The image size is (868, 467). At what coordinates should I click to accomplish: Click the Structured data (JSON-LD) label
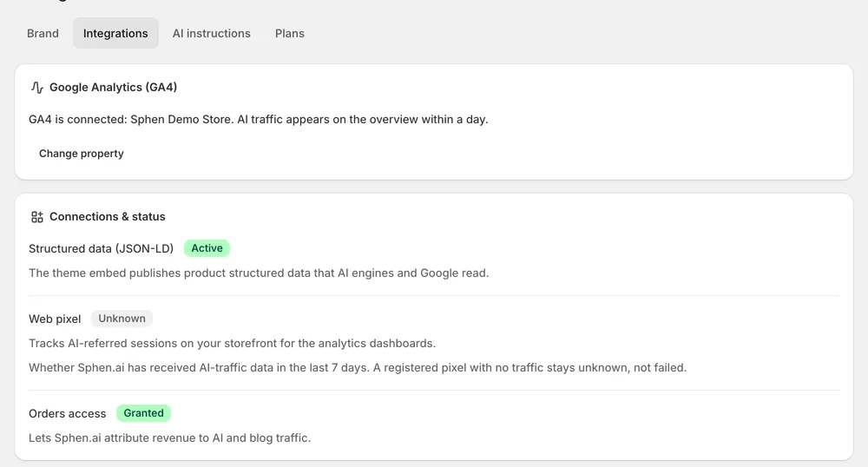[101, 249]
